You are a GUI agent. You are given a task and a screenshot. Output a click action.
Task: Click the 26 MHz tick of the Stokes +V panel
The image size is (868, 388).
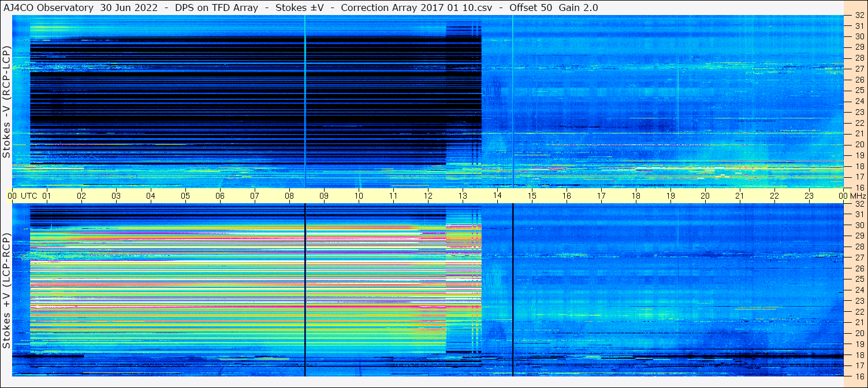859,268
